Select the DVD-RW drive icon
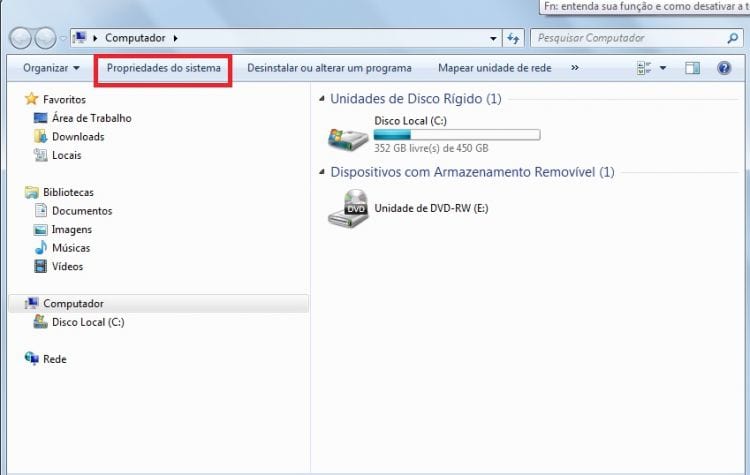 pyautogui.click(x=348, y=209)
